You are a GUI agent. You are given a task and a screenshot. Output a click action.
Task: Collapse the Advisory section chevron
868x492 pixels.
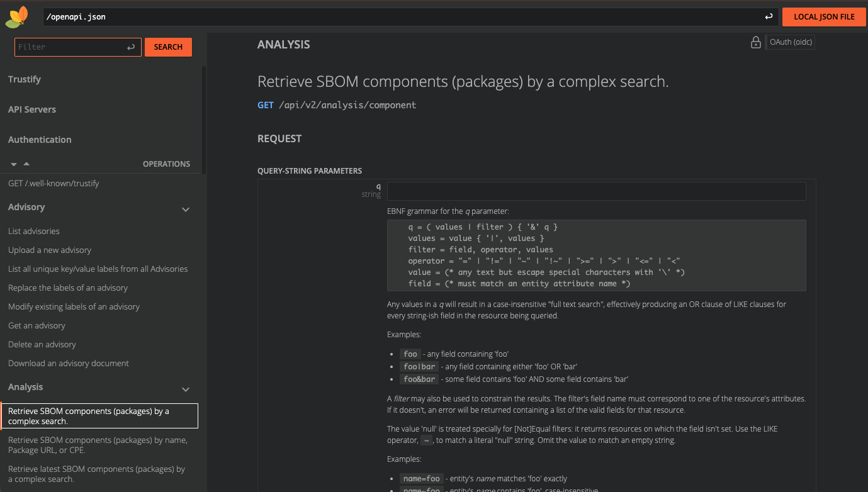186,209
